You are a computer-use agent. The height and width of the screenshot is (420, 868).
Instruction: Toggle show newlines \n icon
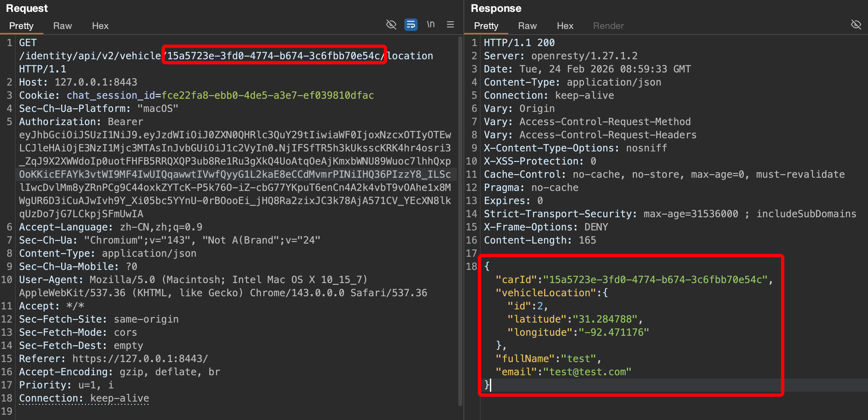click(430, 25)
